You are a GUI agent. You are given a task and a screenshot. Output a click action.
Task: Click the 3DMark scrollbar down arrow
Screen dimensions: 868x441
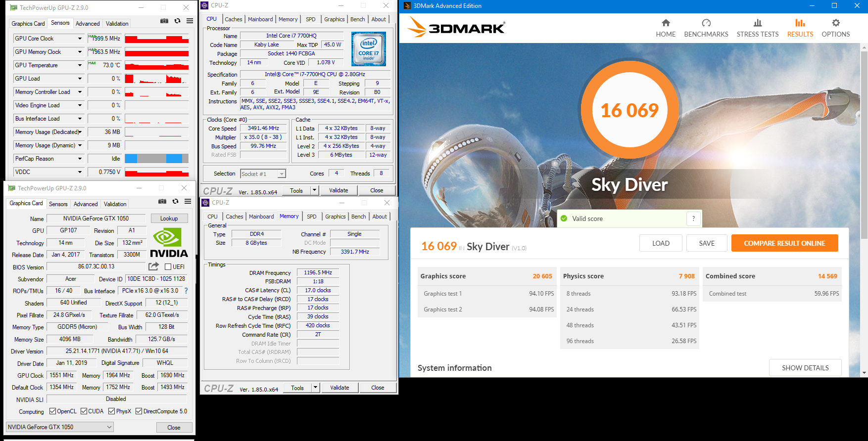click(864, 373)
